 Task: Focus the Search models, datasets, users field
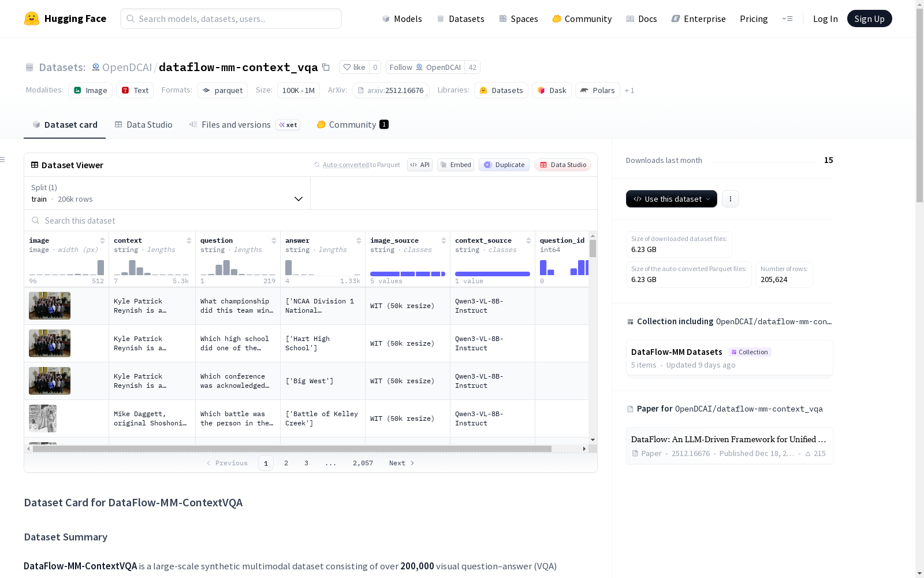point(231,18)
